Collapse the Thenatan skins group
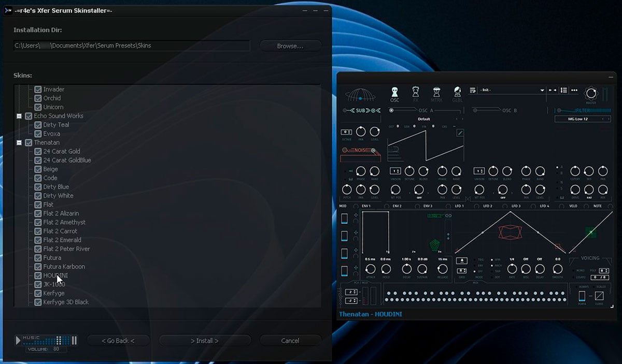 click(x=19, y=142)
